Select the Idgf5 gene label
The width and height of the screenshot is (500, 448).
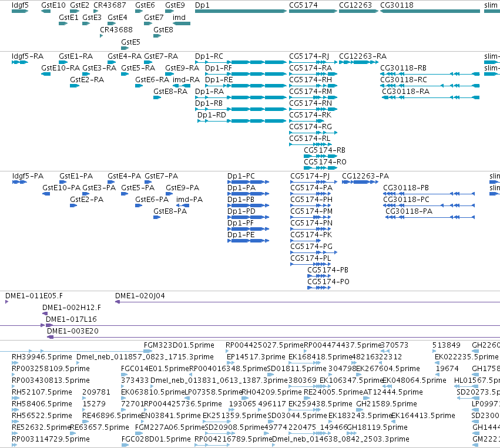pyautogui.click(x=20, y=5)
